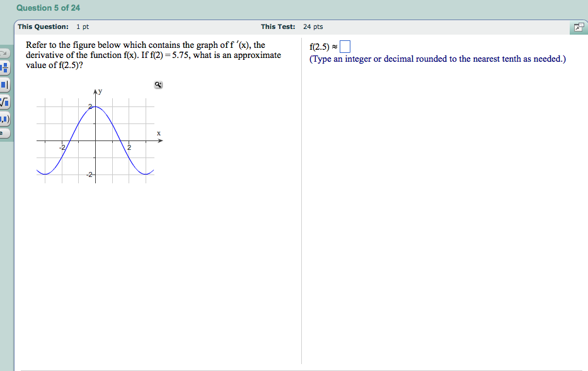Select the 'Question 5 of 24' heading
Screen dimensions: 588x371
click(x=49, y=8)
